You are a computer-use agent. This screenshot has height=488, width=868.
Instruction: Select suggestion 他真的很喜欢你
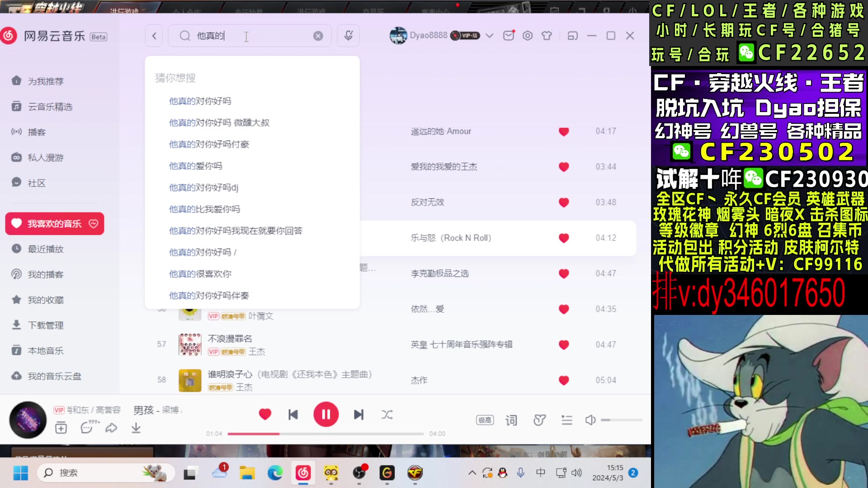pyautogui.click(x=200, y=274)
